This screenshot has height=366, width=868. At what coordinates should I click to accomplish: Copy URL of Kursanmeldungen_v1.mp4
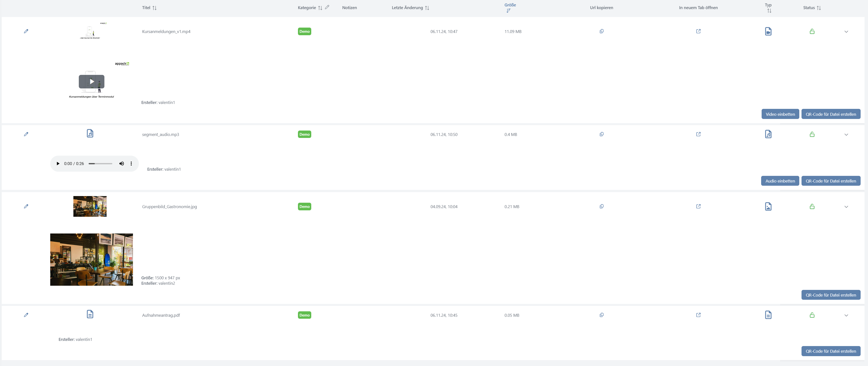pos(602,31)
